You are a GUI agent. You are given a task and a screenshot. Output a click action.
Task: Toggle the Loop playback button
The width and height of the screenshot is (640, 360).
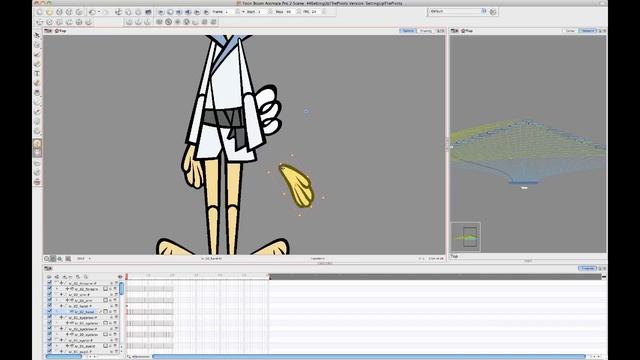pyautogui.click(x=170, y=12)
